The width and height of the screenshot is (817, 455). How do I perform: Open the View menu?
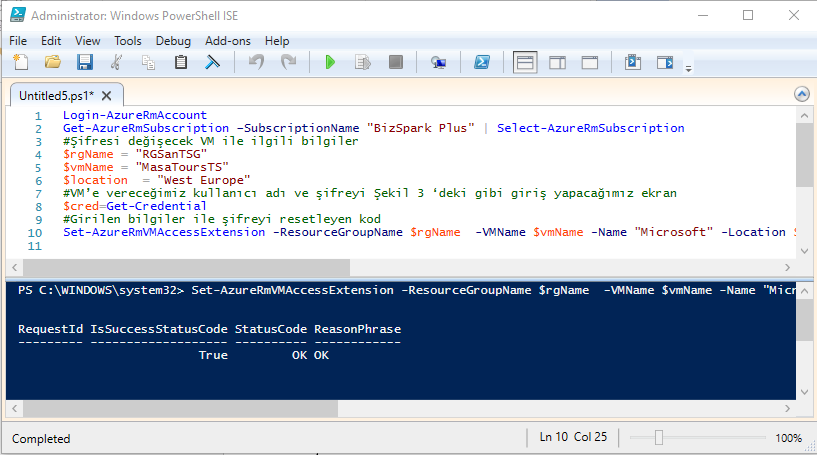[x=88, y=41]
